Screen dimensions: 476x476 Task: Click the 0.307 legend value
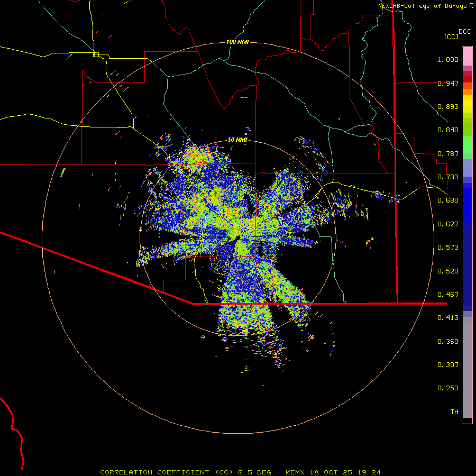448,365
